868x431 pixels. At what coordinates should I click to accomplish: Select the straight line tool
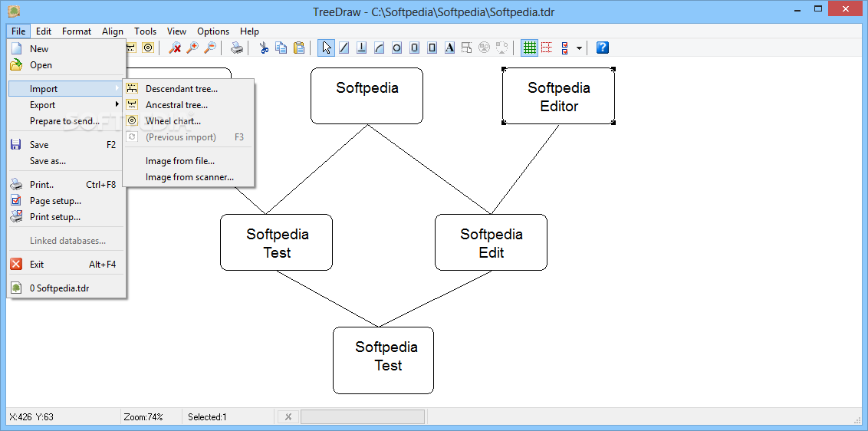(344, 48)
